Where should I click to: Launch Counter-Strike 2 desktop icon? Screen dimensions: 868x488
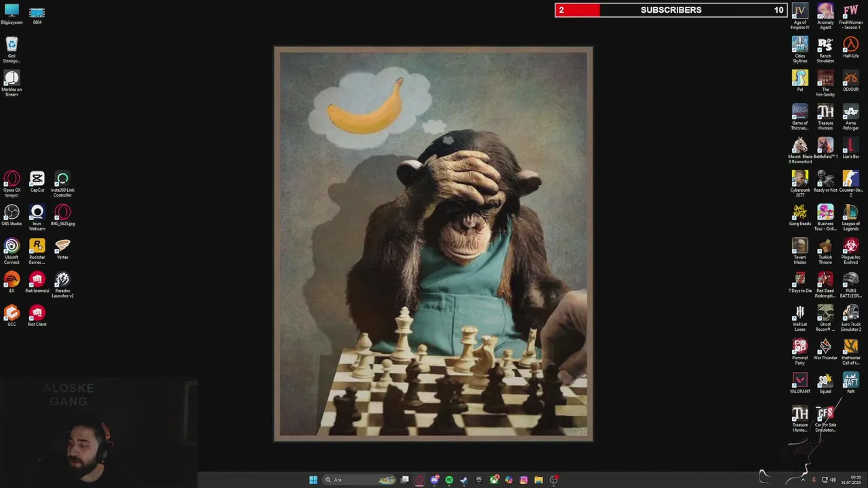tap(851, 184)
